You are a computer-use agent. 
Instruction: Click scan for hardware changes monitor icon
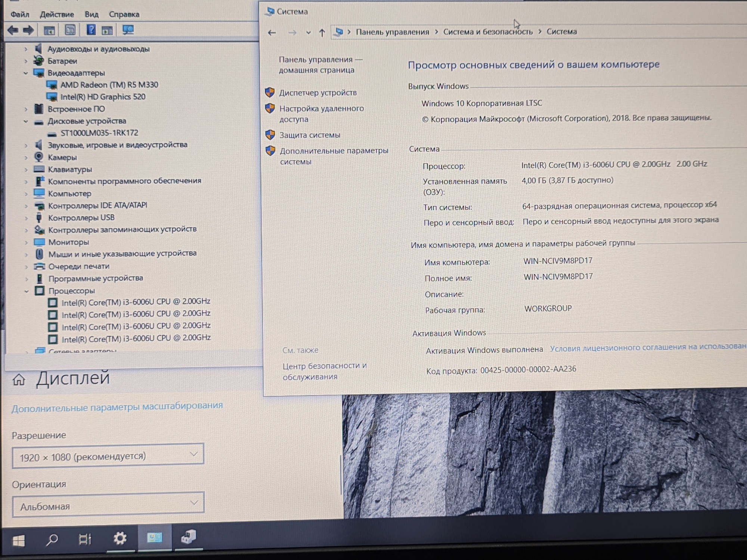pyautogui.click(x=128, y=30)
